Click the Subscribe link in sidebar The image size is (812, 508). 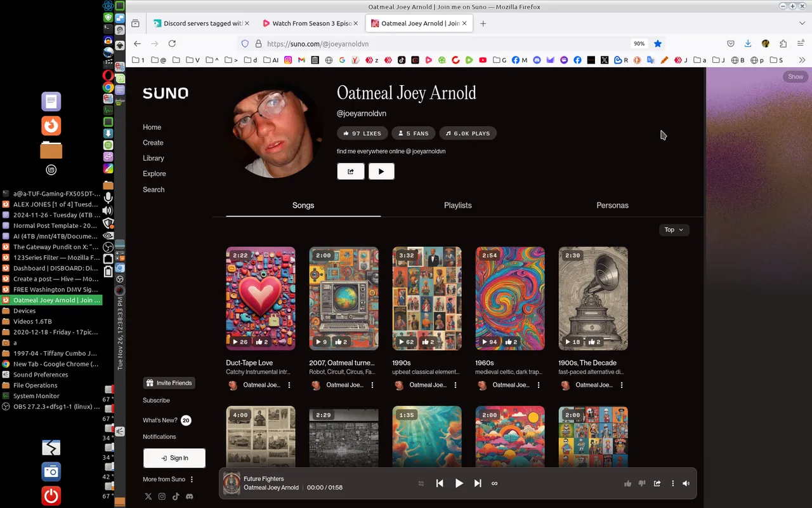point(156,400)
